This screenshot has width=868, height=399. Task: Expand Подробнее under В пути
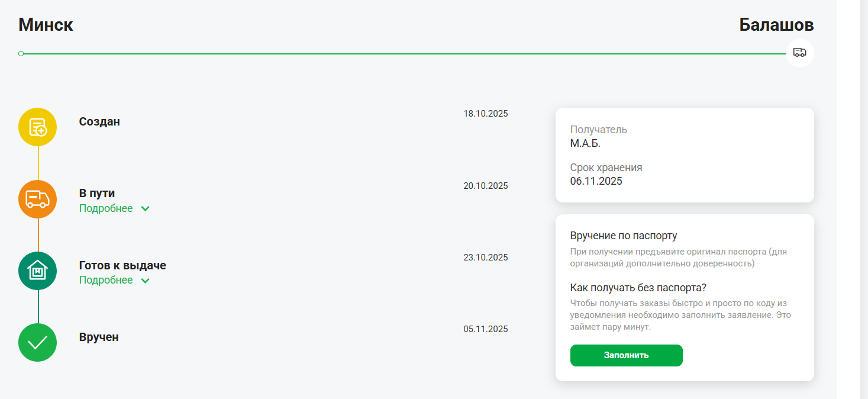coord(106,208)
